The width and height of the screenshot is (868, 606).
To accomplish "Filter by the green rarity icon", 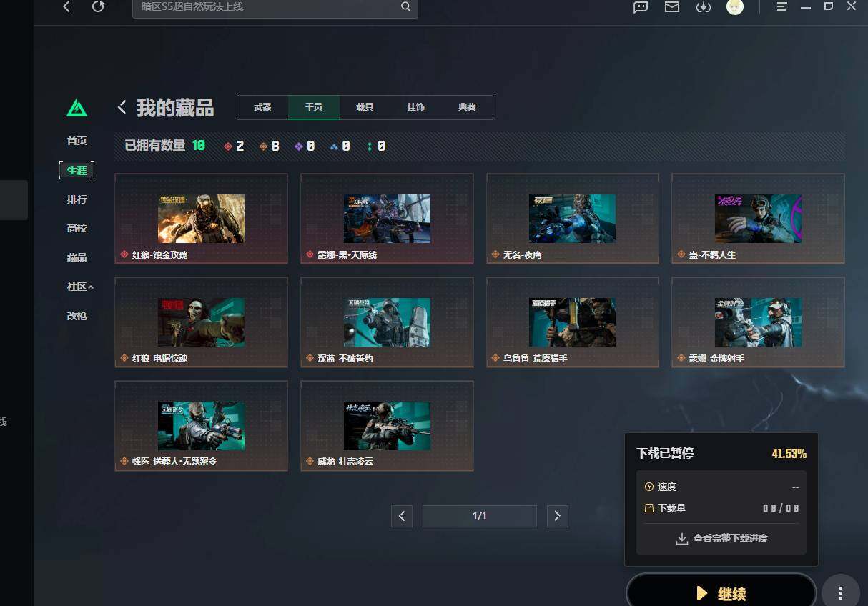I will [370, 146].
